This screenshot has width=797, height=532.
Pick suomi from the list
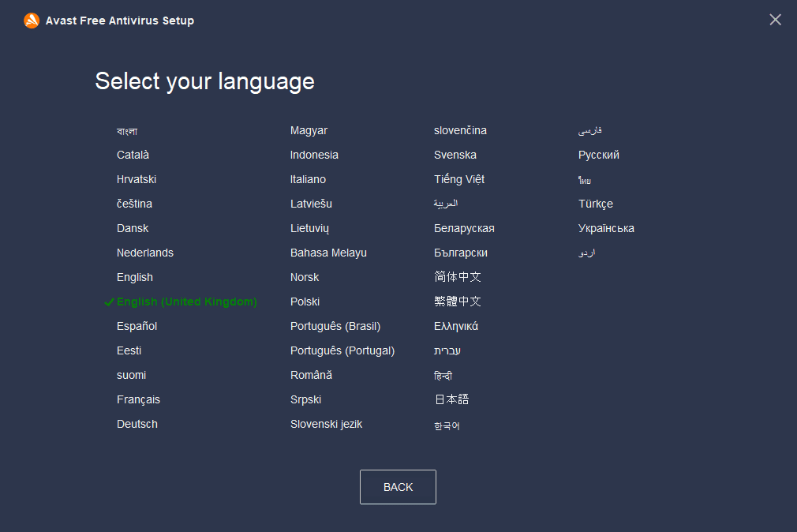(x=131, y=375)
